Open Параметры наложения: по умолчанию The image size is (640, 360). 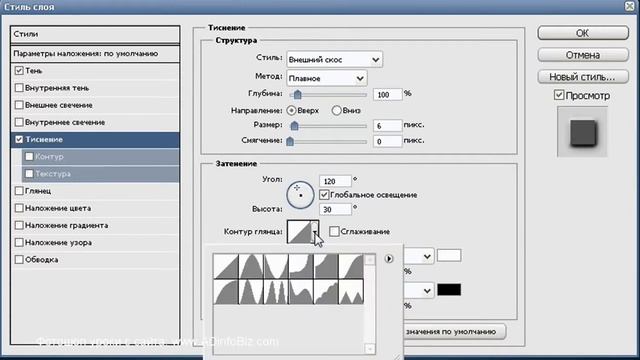point(95,53)
